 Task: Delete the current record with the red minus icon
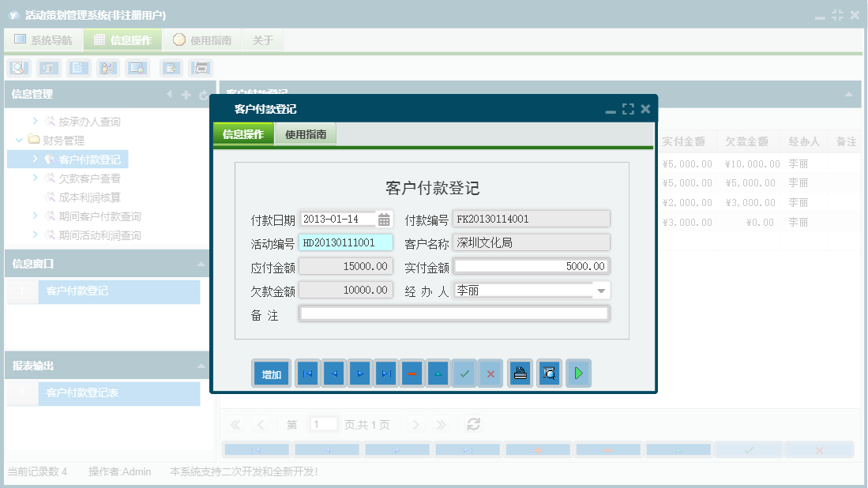(412, 373)
